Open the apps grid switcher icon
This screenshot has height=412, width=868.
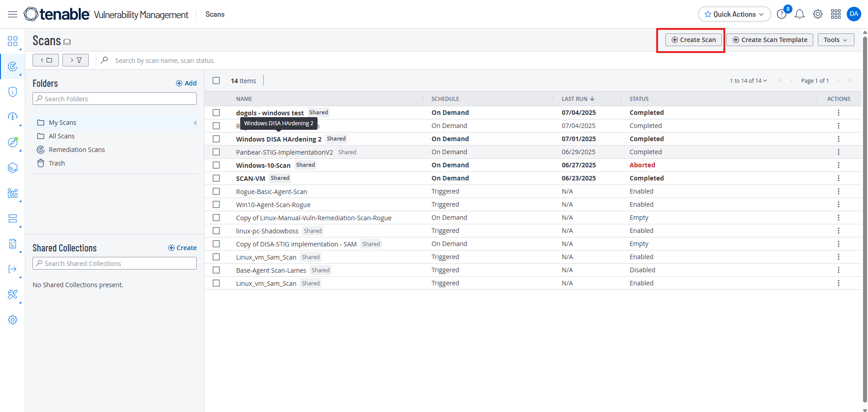tap(835, 14)
